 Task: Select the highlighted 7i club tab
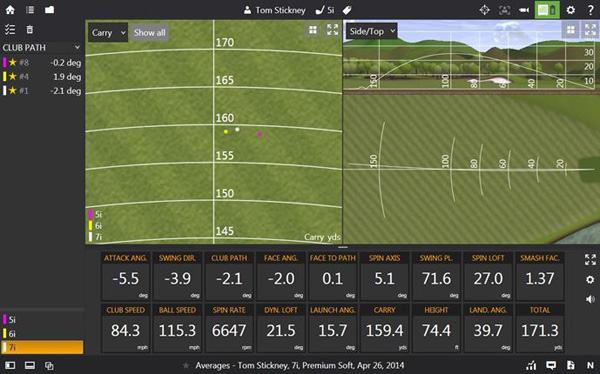pos(42,347)
